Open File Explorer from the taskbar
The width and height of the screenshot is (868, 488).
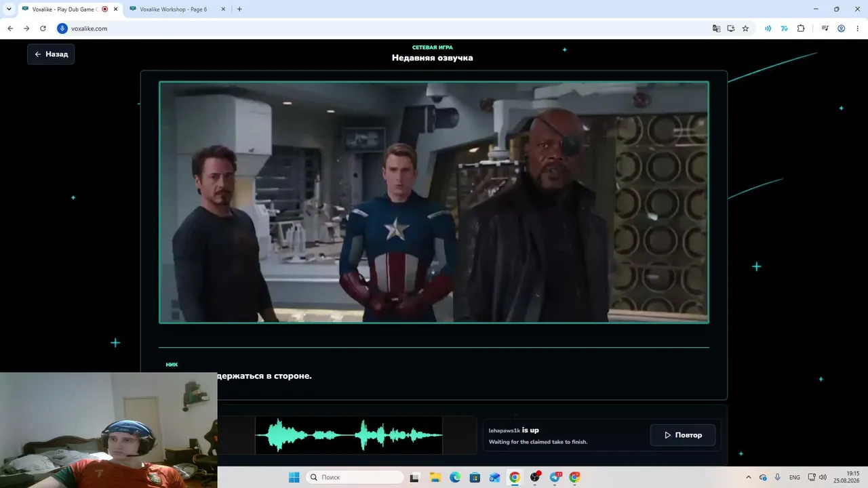click(435, 477)
